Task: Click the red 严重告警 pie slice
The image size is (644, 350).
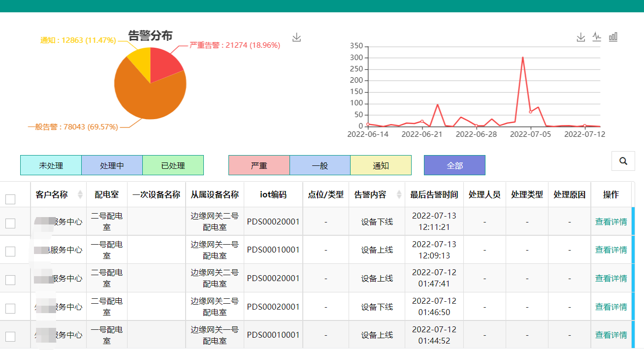Action: click(x=165, y=64)
